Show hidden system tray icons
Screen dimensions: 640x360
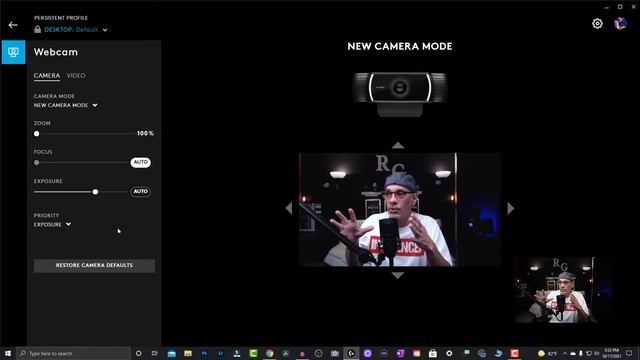565,353
